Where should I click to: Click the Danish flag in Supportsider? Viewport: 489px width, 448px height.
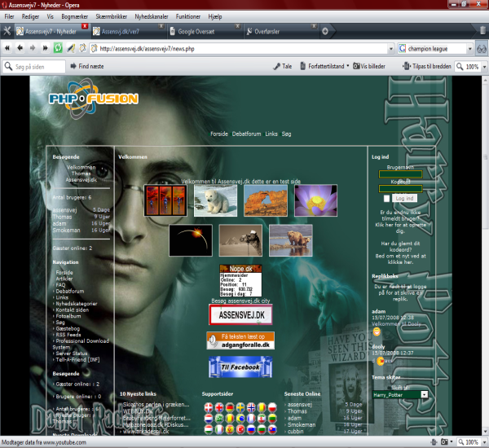[209, 407]
